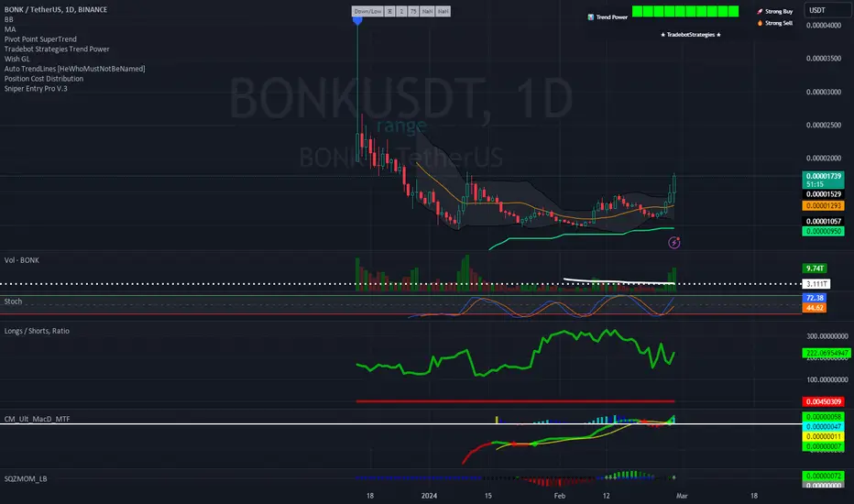Click the Strong Buy rocket icon
854x504 pixels.
coord(760,11)
